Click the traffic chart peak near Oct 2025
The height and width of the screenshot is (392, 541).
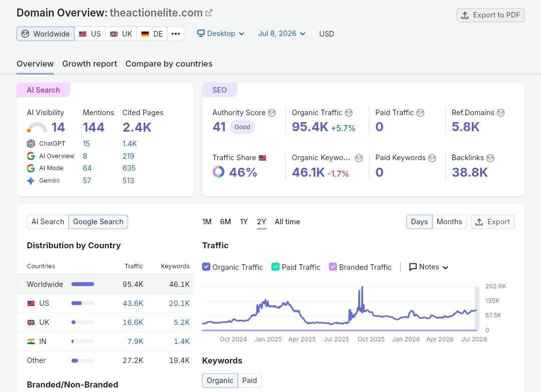pos(362,287)
